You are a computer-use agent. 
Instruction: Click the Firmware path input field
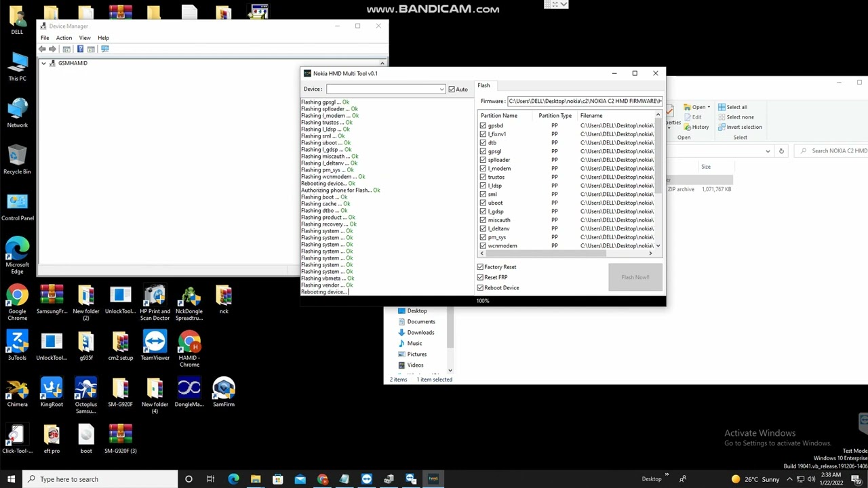[x=585, y=101]
